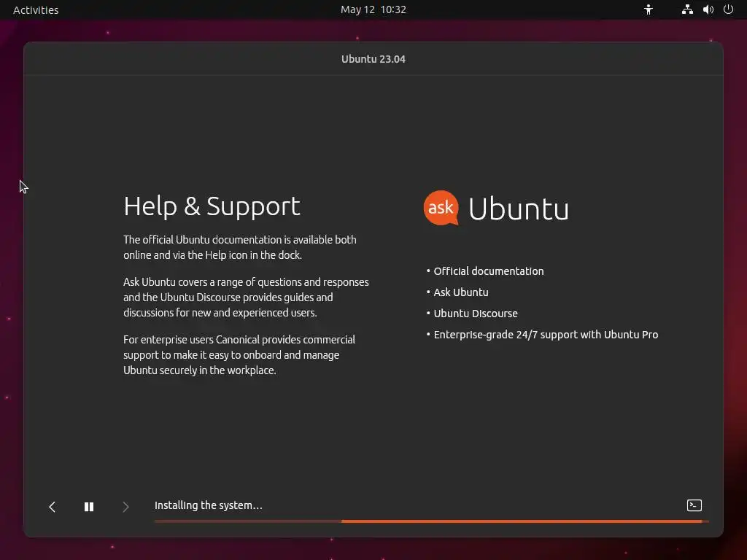Click the large Ubuntu wordmark
This screenshot has height=560, width=747.
[519, 209]
